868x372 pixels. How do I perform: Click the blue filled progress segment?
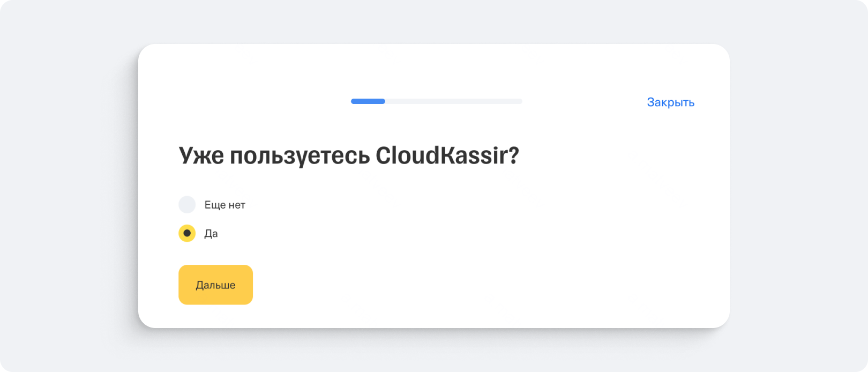(368, 101)
